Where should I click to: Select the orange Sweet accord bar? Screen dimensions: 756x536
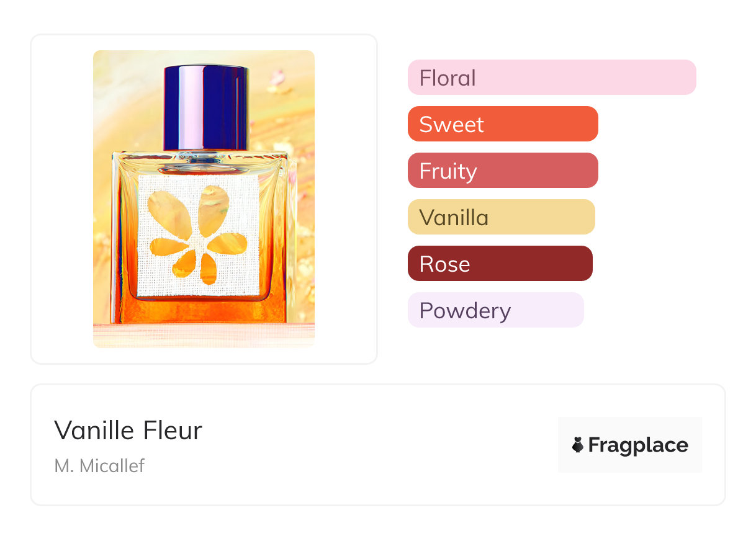(x=503, y=124)
